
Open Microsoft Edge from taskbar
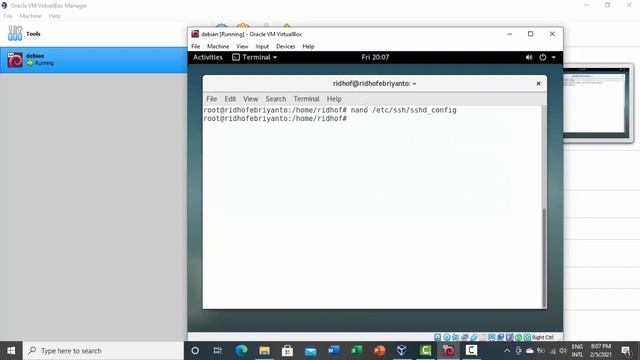click(x=242, y=350)
